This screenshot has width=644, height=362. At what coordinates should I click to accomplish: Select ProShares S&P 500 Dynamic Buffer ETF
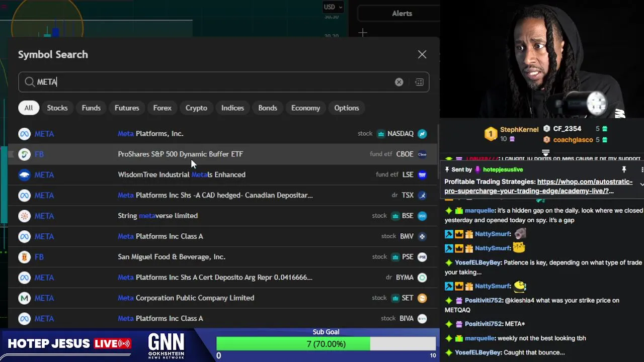click(222, 154)
